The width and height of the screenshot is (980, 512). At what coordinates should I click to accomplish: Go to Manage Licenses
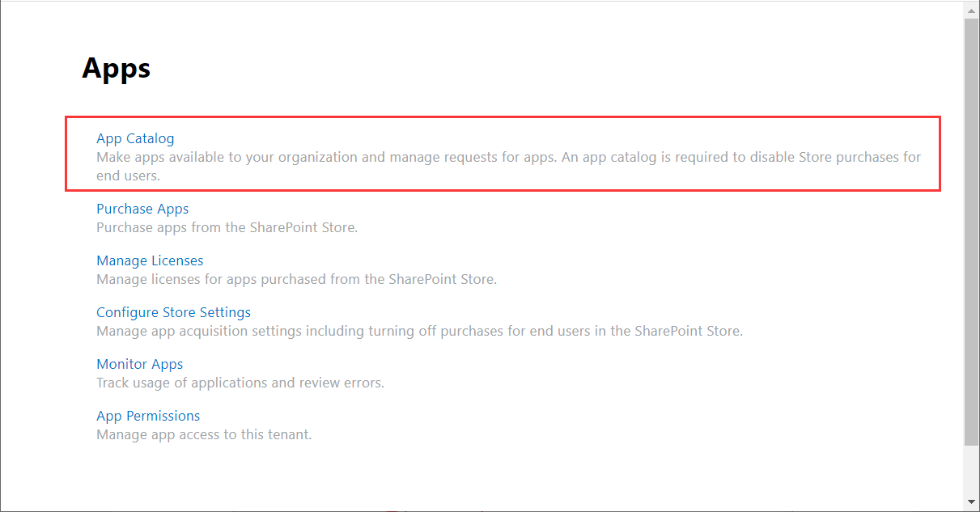click(x=150, y=260)
